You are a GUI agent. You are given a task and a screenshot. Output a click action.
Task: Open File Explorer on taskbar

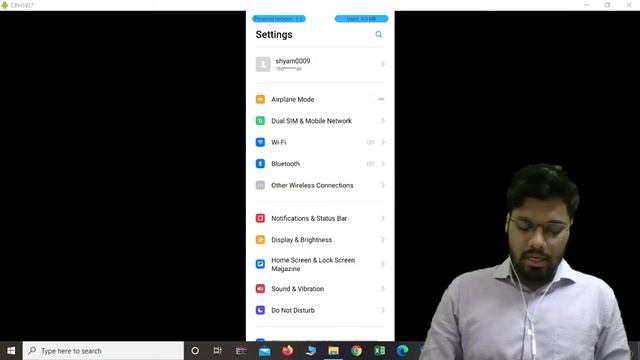333,351
